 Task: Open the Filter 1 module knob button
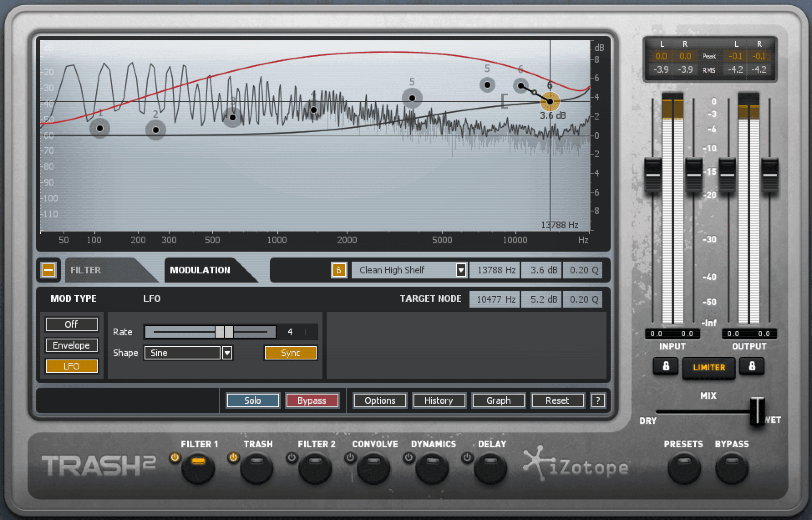(198, 469)
